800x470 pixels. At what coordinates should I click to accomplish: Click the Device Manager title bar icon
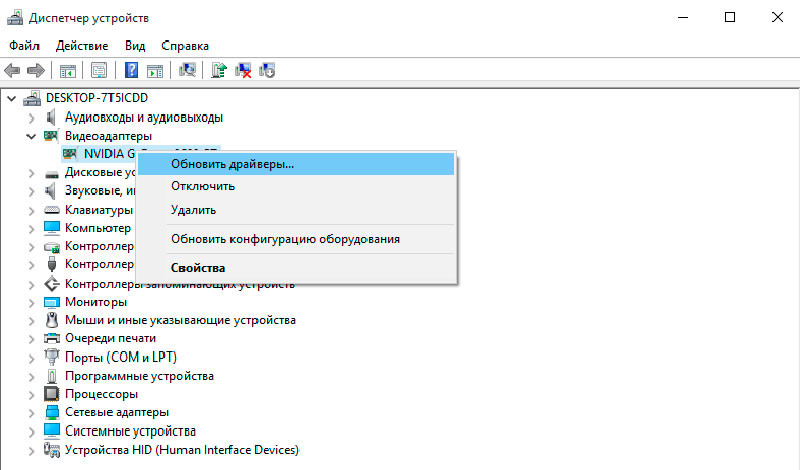pos(15,18)
